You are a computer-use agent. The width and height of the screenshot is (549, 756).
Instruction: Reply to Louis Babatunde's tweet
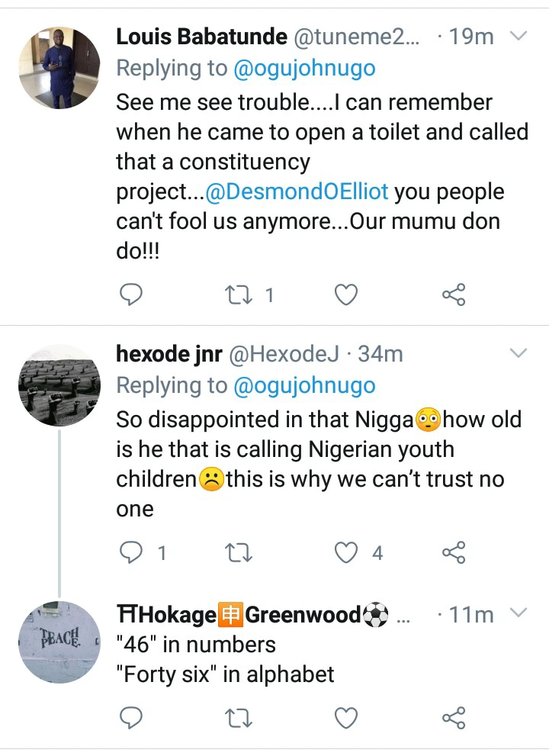133,294
